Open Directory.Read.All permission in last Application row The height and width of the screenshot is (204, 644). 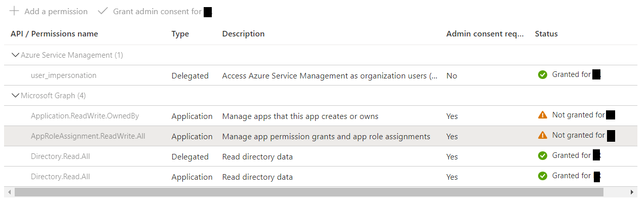(60, 177)
